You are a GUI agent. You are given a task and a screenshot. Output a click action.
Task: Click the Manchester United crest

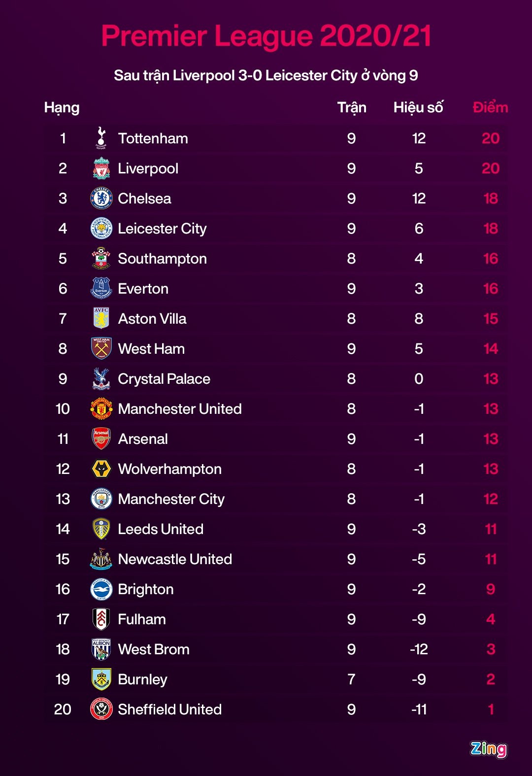[101, 409]
